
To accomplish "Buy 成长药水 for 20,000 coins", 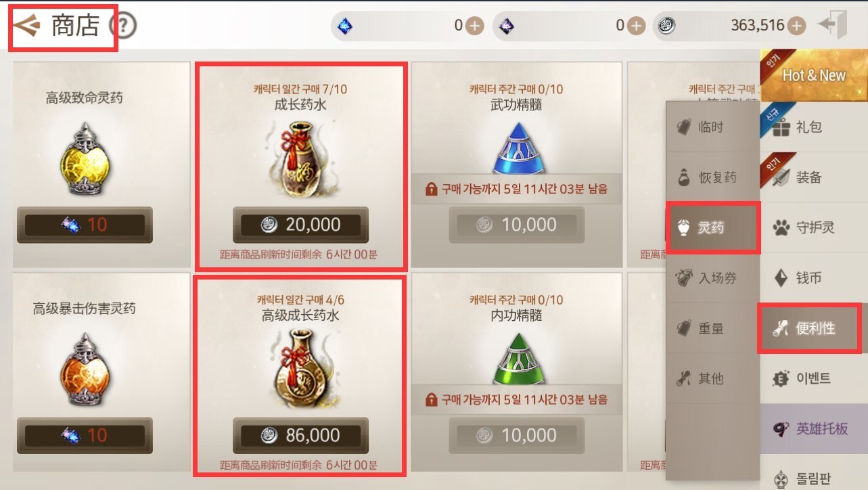I will tap(301, 225).
